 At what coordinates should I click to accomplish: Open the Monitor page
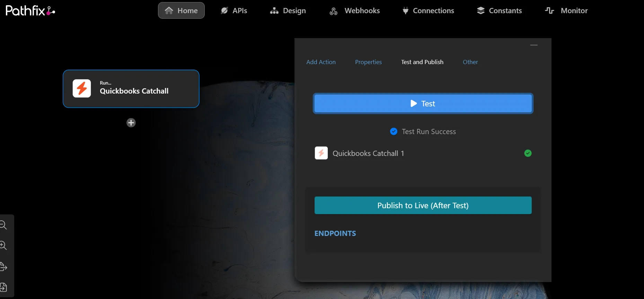[x=566, y=11]
